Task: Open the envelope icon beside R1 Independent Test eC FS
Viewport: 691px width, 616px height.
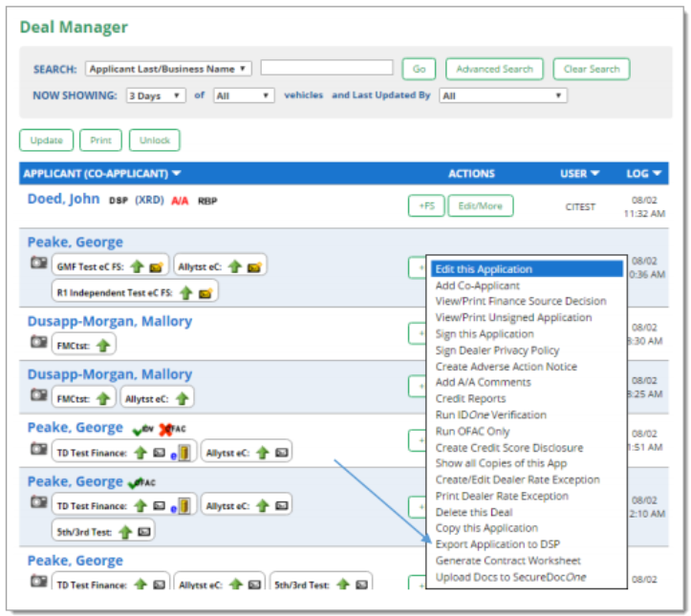Action: click(x=205, y=293)
